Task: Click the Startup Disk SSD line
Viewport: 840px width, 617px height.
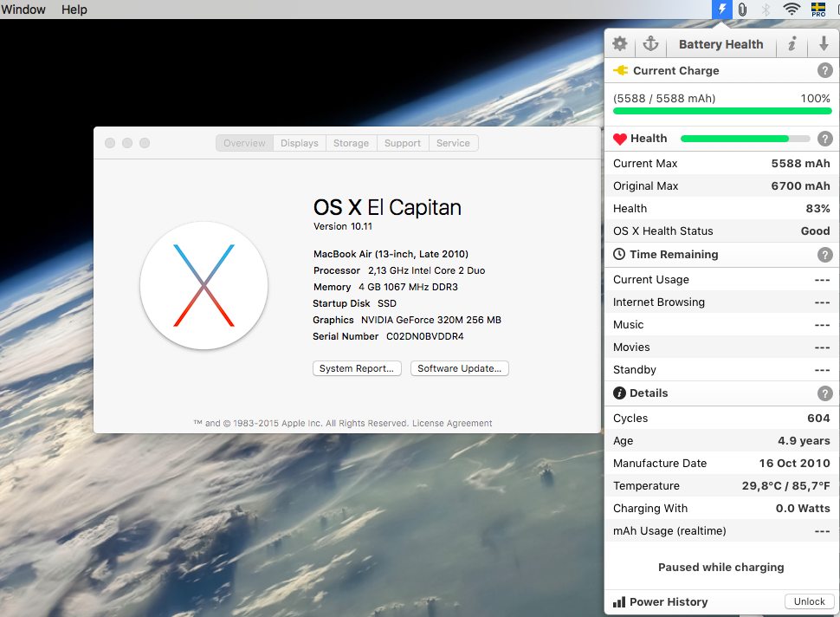Action: point(355,303)
